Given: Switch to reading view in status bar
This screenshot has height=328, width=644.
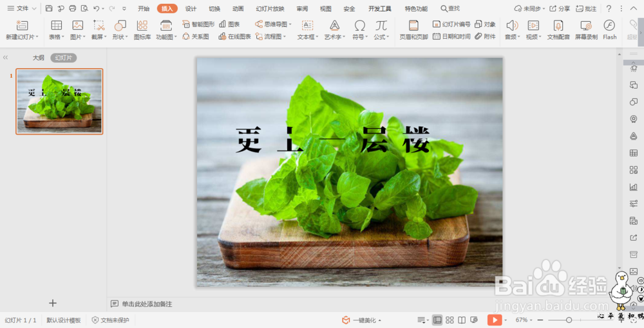Looking at the screenshot, I should (462, 320).
